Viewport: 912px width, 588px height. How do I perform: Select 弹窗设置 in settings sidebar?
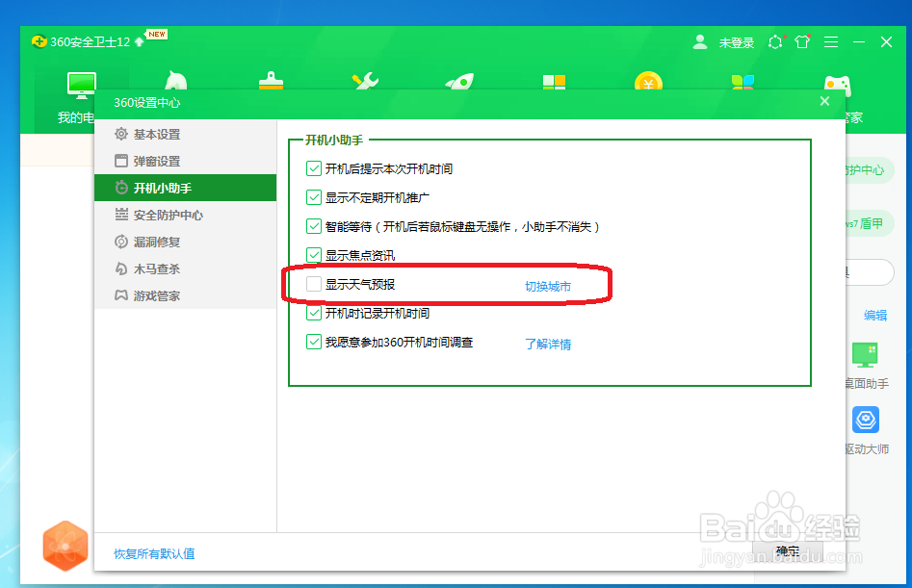click(x=186, y=161)
